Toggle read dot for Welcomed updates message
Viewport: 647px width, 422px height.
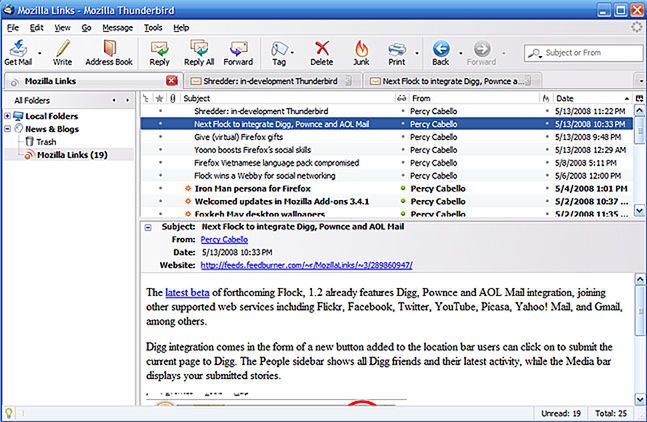coord(403,201)
